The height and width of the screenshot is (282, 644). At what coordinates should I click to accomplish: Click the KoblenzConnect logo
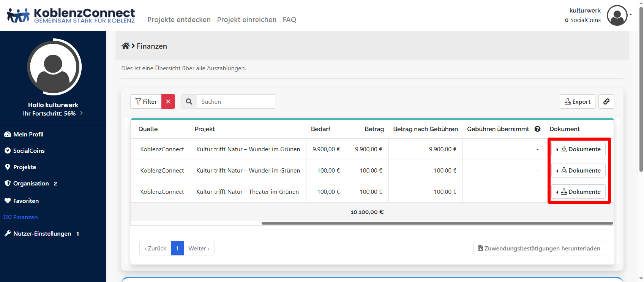point(71,16)
